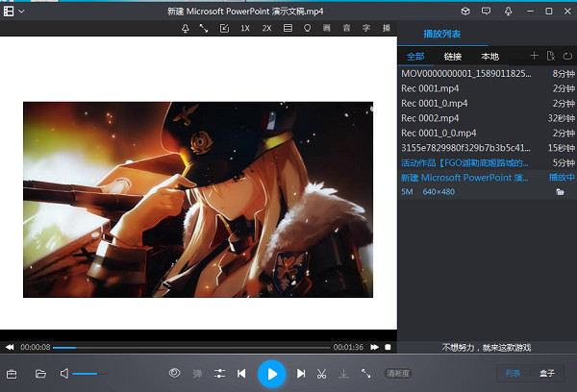Open the equalizer sliders settings icon
Viewport: 577px width, 392px height.
click(x=219, y=373)
